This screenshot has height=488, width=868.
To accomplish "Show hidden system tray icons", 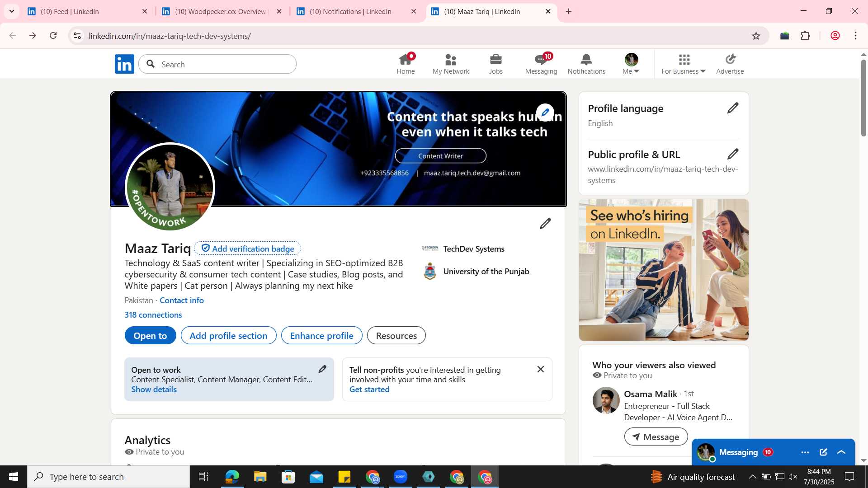I will pyautogui.click(x=752, y=477).
